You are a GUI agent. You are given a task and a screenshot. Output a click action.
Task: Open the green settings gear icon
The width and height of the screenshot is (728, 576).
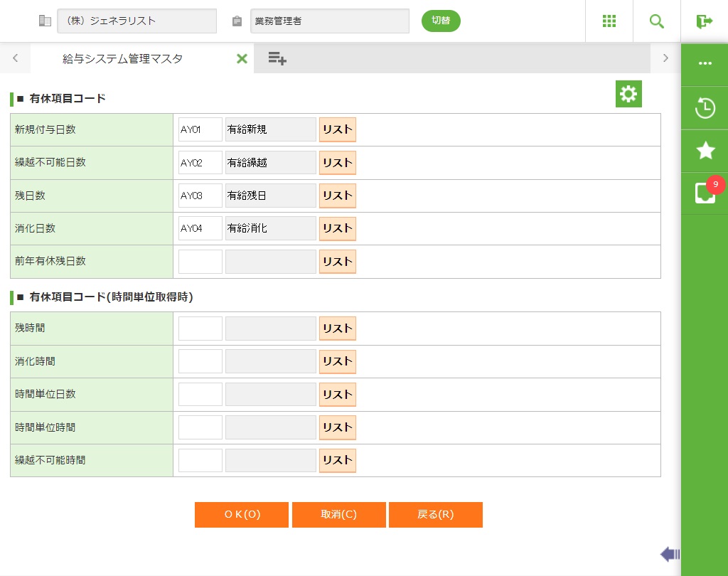pos(628,94)
